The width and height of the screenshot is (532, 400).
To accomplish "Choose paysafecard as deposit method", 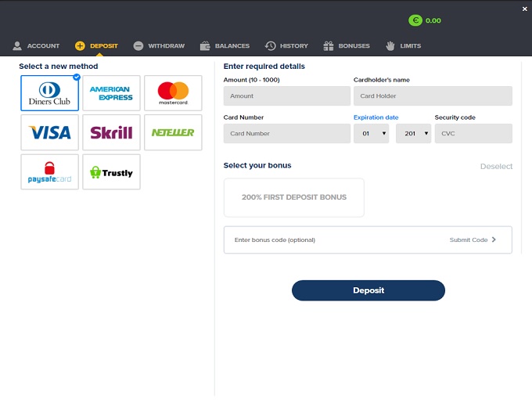I will click(x=49, y=172).
